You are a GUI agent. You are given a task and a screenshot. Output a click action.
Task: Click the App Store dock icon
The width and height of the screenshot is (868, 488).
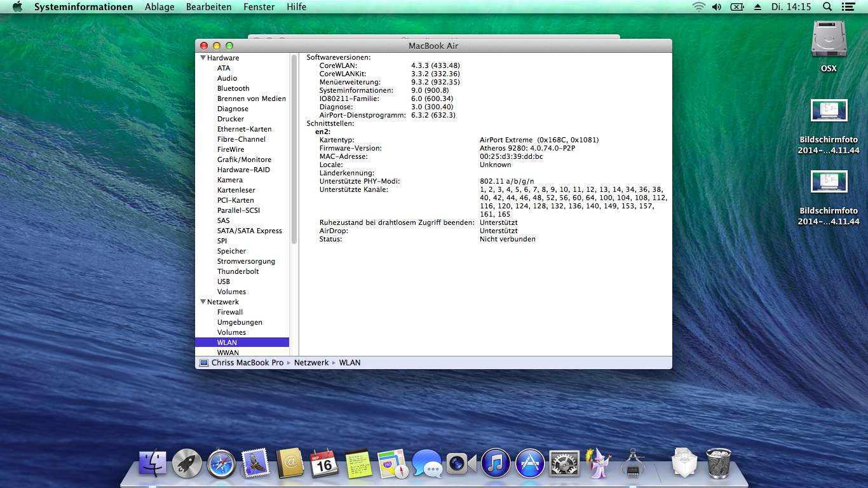pos(530,464)
